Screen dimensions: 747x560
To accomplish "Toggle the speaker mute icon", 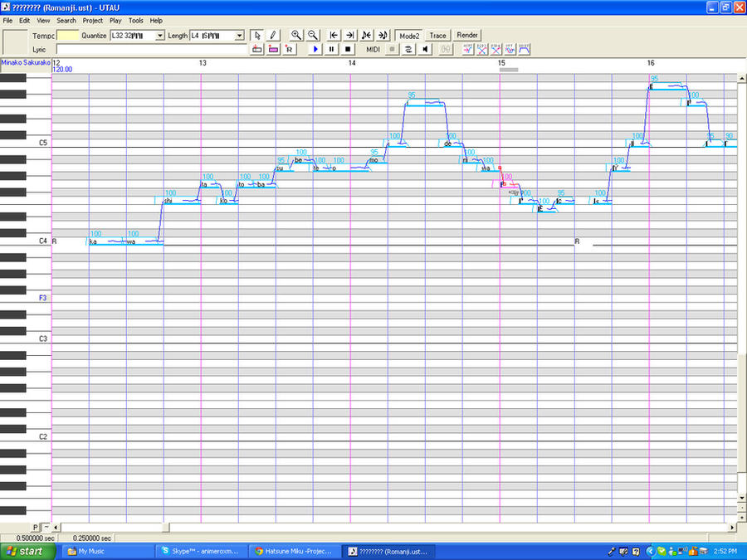I will point(424,49).
